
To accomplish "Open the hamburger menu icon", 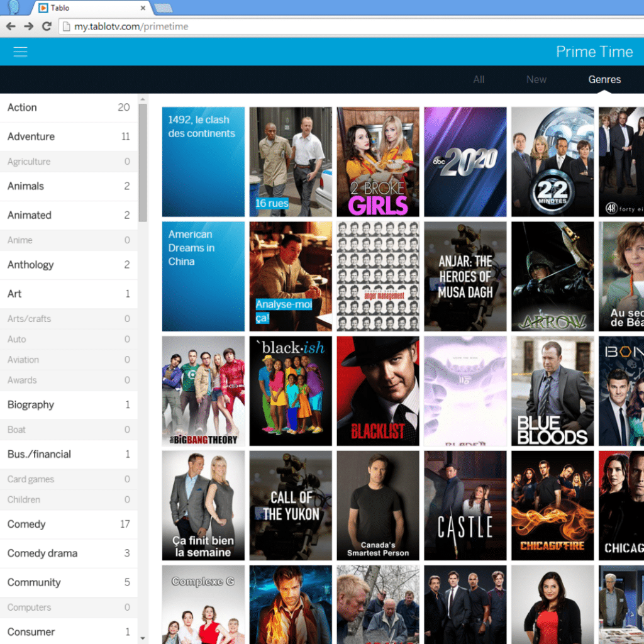I will (x=20, y=52).
